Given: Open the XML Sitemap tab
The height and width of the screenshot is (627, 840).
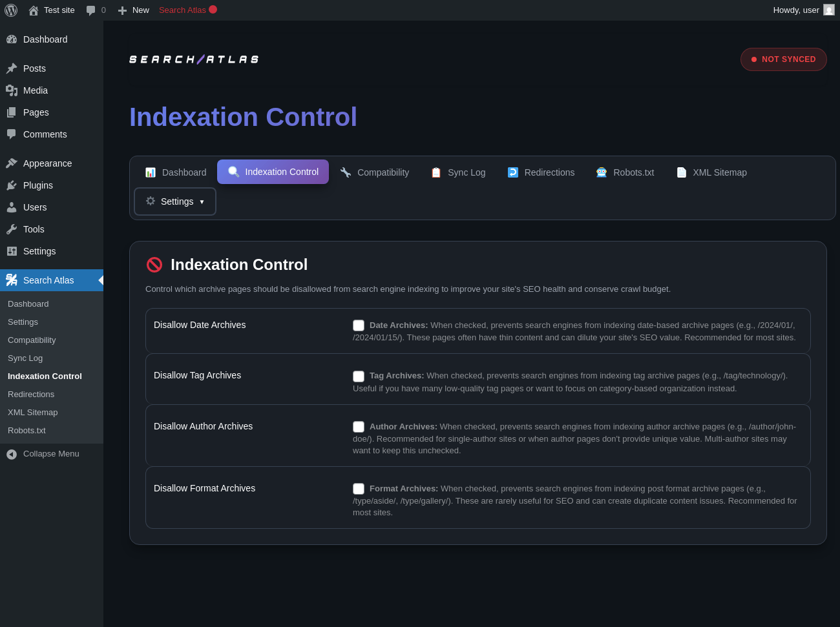Looking at the screenshot, I should 711,172.
